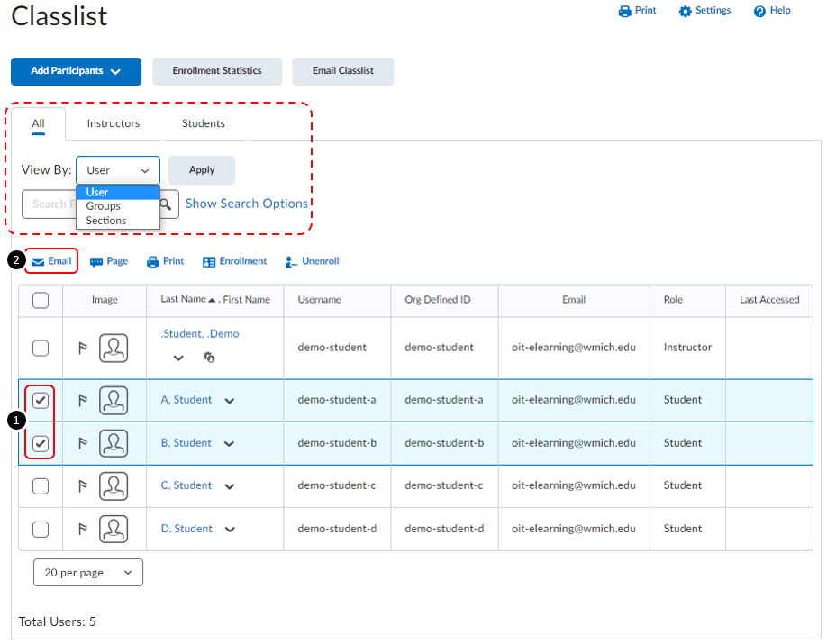This screenshot has width=827, height=644.
Task: Click the Enrollment icon above the table
Action: [209, 262]
